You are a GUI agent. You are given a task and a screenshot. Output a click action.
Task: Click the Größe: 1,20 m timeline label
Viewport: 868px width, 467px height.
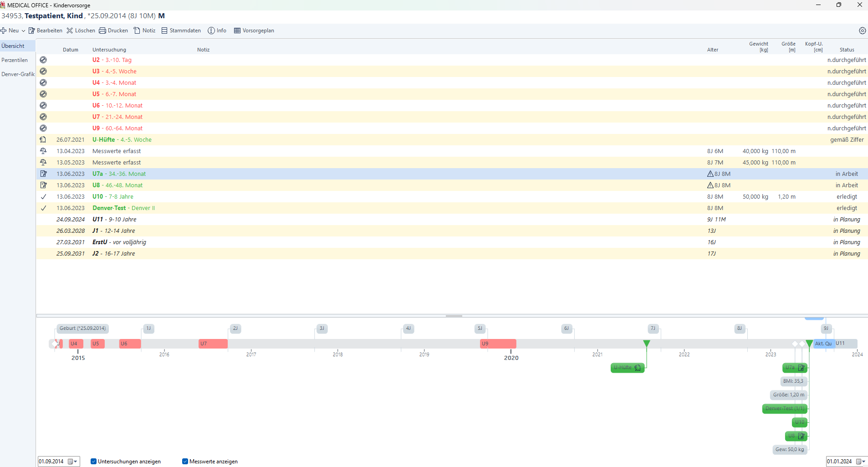click(788, 395)
